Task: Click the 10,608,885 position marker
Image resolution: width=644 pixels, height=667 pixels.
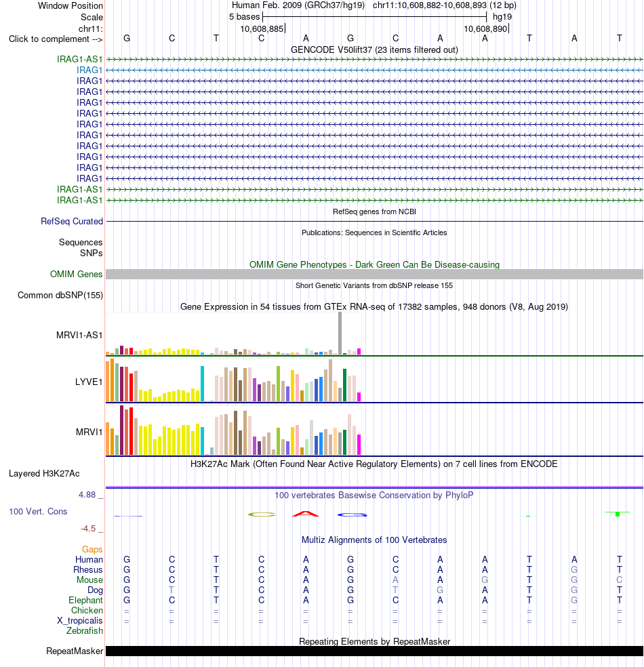Action: [x=262, y=29]
